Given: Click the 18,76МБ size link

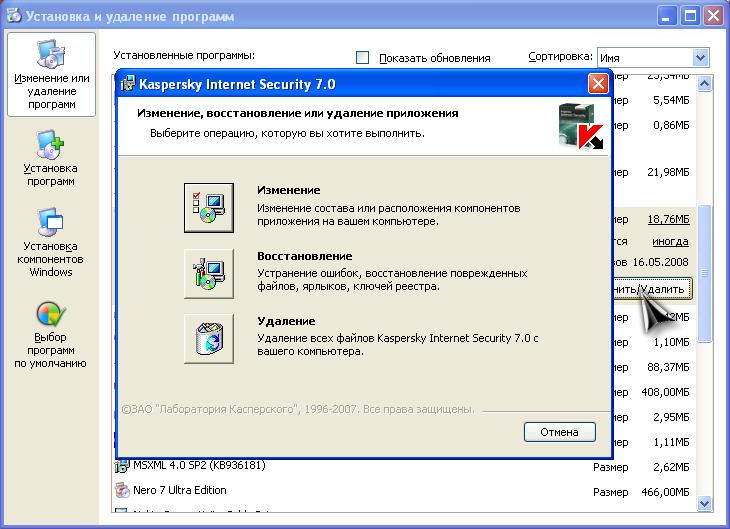Looking at the screenshot, I should (668, 219).
